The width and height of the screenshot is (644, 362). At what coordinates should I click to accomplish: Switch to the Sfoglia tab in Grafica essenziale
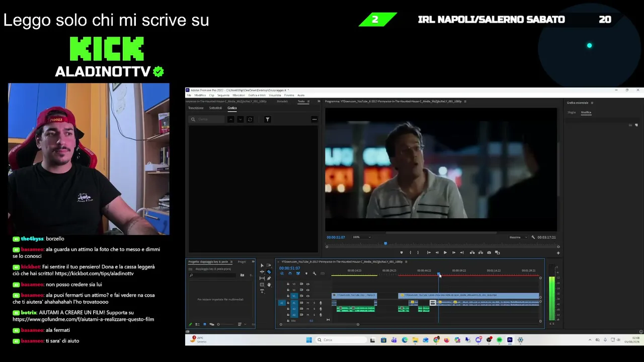[x=572, y=113]
